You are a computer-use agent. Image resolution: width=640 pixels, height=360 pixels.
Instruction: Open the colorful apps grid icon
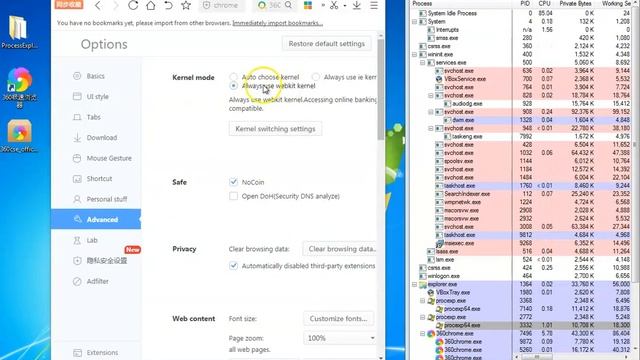coord(308,5)
